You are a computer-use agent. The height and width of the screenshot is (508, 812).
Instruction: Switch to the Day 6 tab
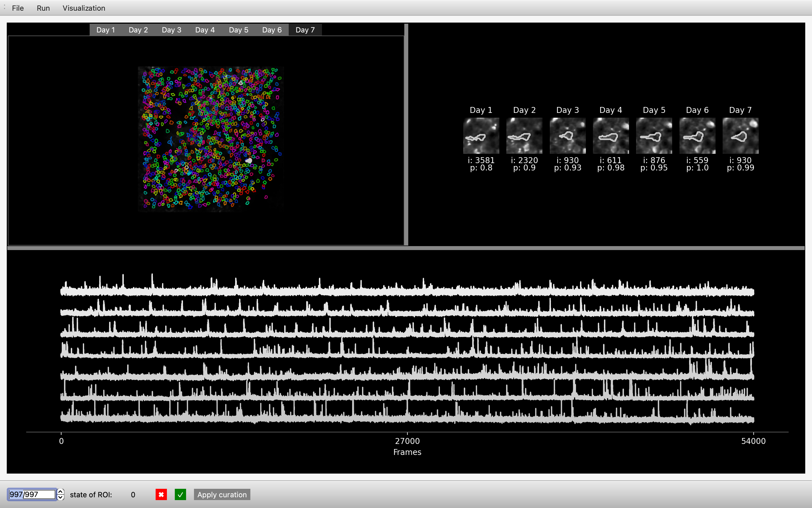tap(272, 30)
